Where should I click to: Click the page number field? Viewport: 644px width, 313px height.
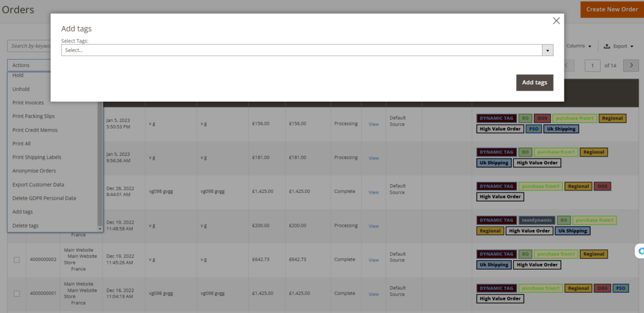pos(592,65)
